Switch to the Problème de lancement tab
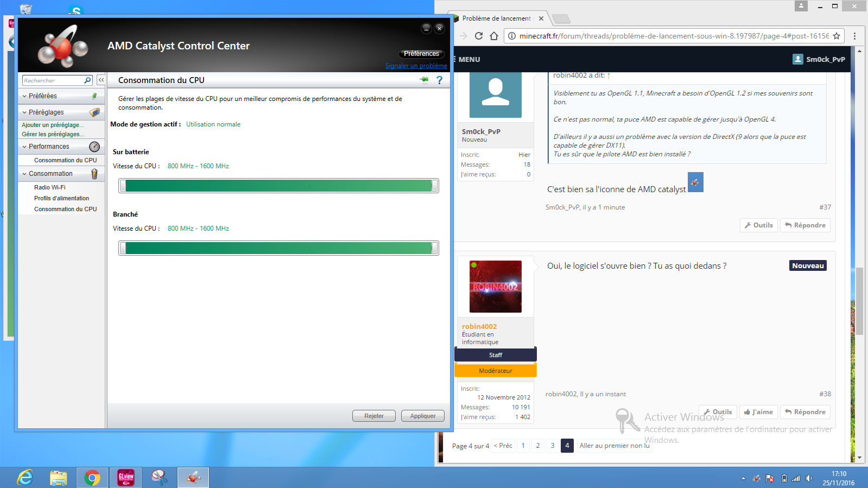 click(x=497, y=18)
